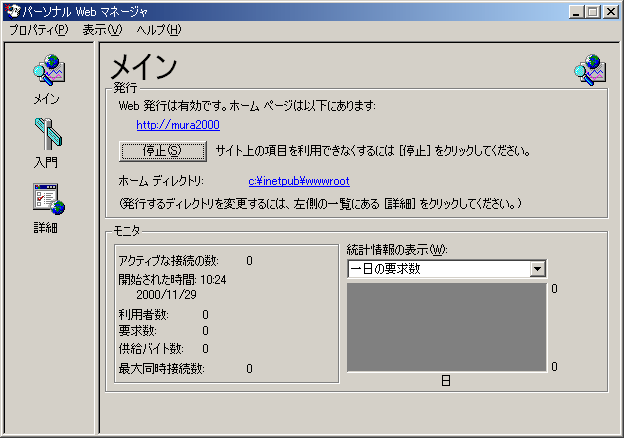Open the http://mura2000 home page link

pyautogui.click(x=178, y=125)
